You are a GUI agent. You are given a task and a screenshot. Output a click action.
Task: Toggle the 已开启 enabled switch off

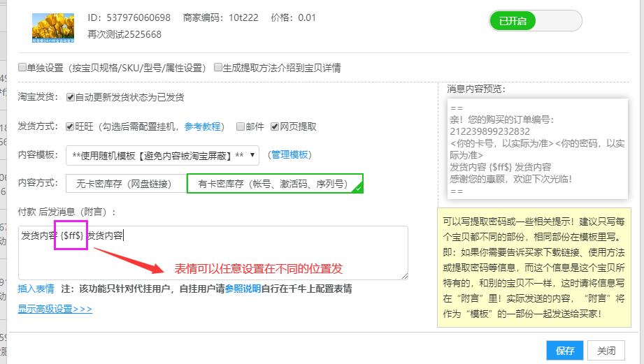(x=535, y=21)
